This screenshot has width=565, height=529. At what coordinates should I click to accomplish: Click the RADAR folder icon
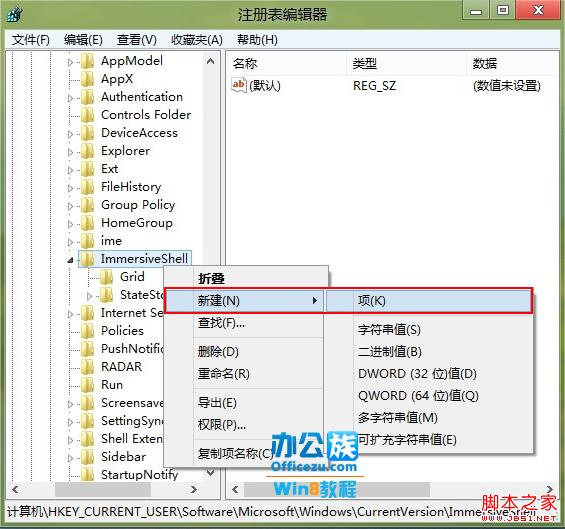[88, 367]
